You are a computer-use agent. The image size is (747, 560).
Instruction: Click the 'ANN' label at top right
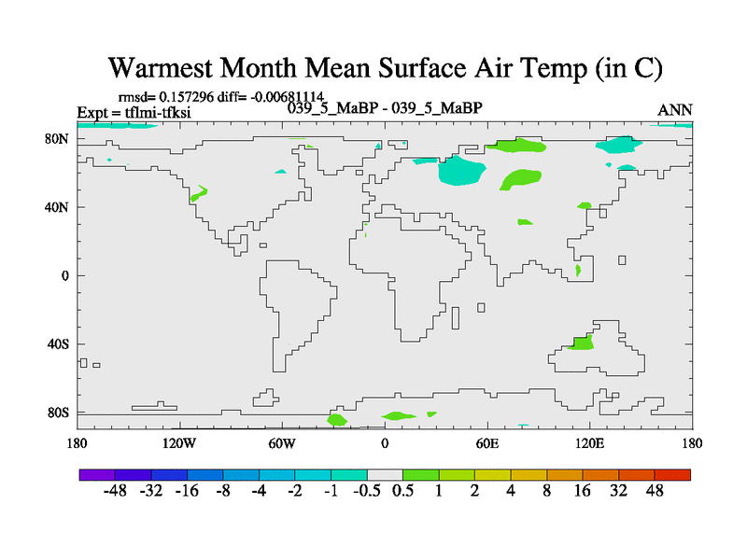click(674, 110)
